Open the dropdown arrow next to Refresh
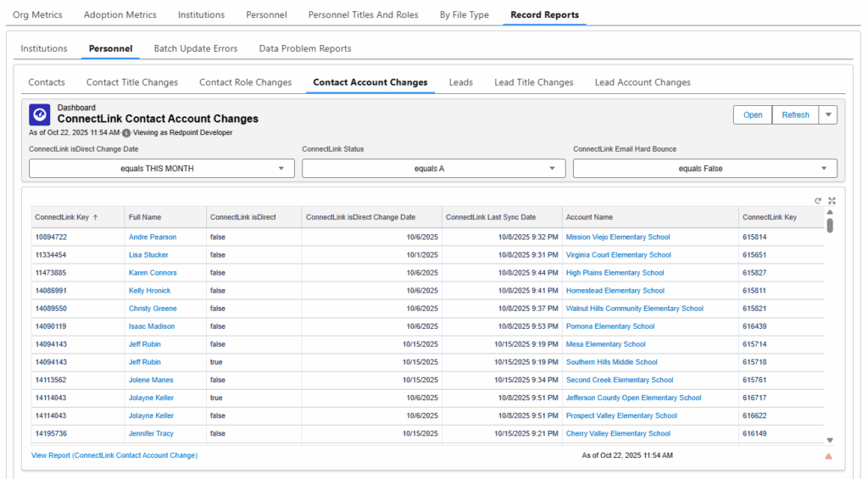Image resolution: width=868 pixels, height=479 pixels. [828, 115]
